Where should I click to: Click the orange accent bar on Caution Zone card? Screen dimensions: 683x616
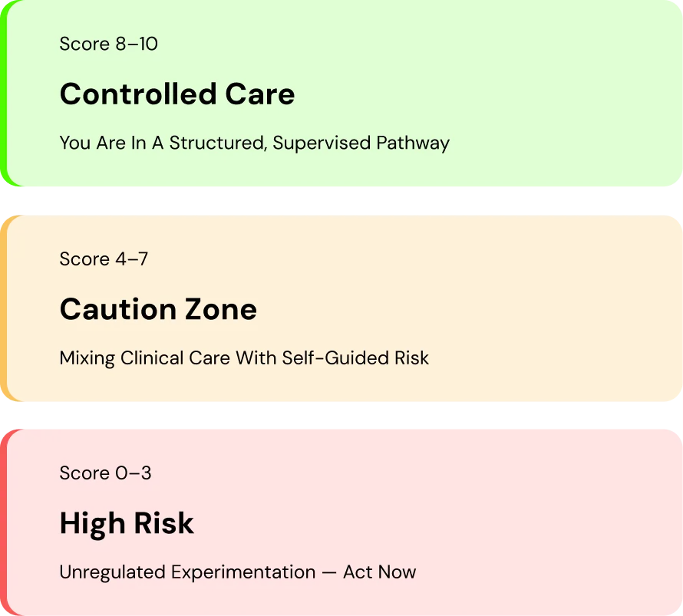coord(4,308)
